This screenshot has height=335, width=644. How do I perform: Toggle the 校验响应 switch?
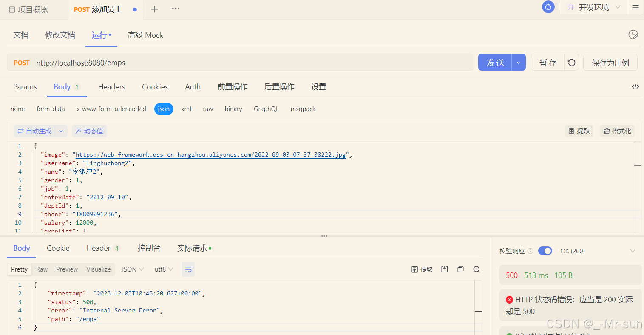(x=545, y=251)
